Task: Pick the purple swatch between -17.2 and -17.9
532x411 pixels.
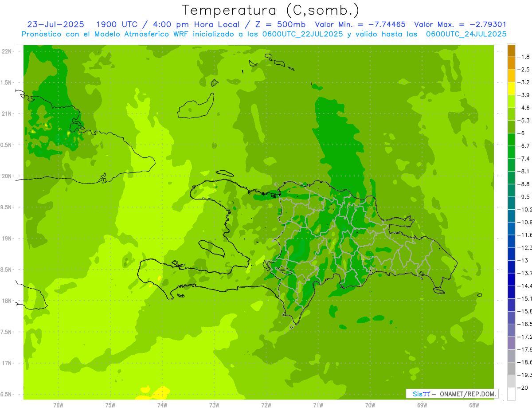Action: tap(511, 343)
